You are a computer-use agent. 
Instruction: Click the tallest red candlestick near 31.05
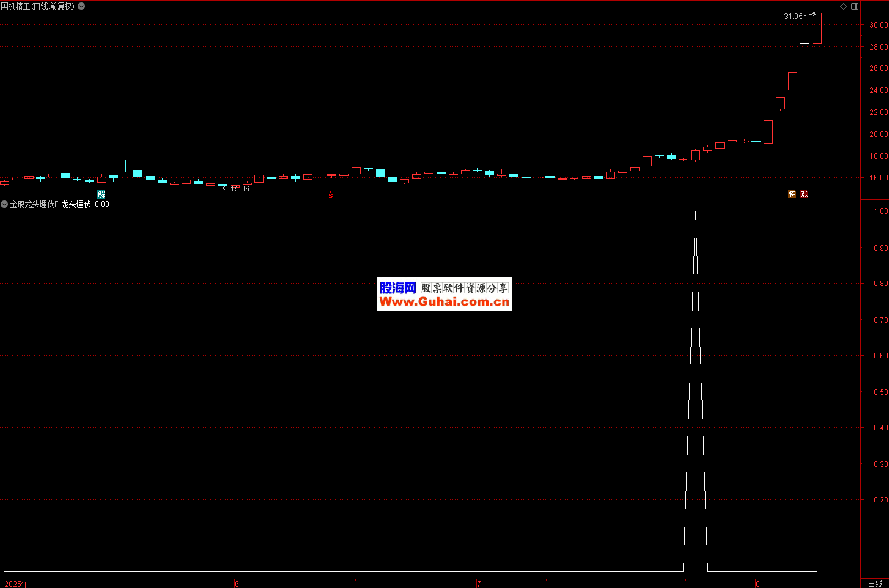click(817, 29)
